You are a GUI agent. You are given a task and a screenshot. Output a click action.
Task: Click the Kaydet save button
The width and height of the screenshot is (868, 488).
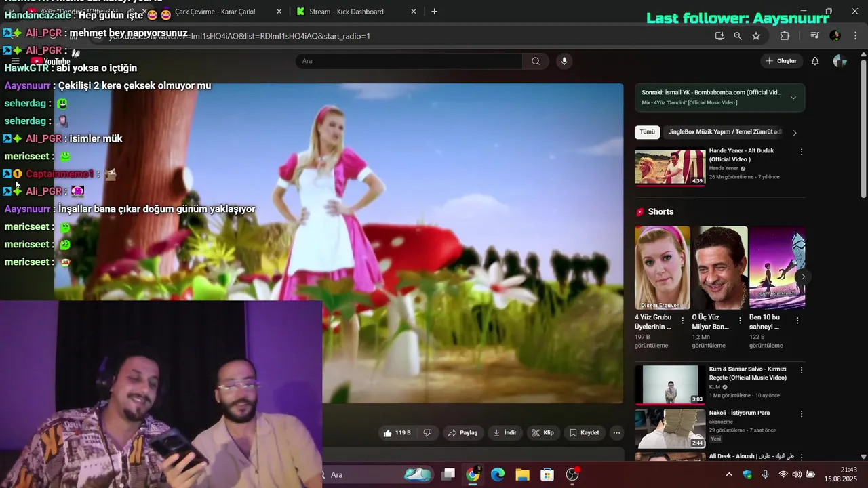(584, 432)
